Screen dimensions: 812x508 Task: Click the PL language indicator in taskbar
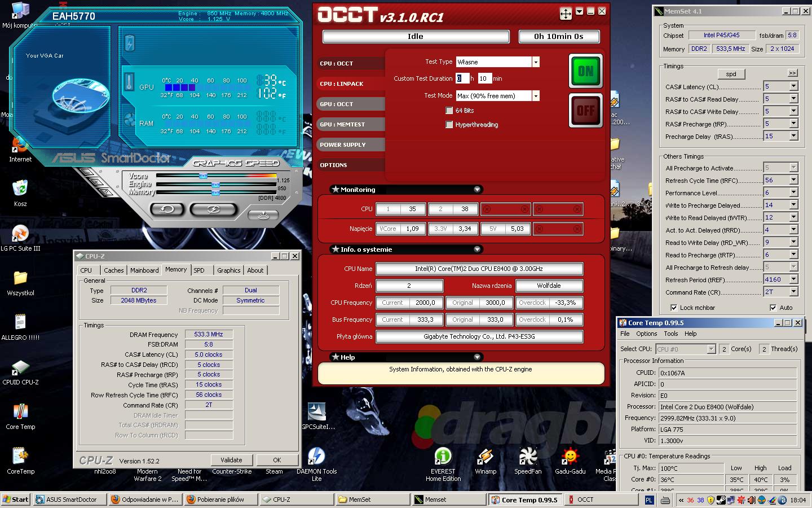tap(649, 500)
